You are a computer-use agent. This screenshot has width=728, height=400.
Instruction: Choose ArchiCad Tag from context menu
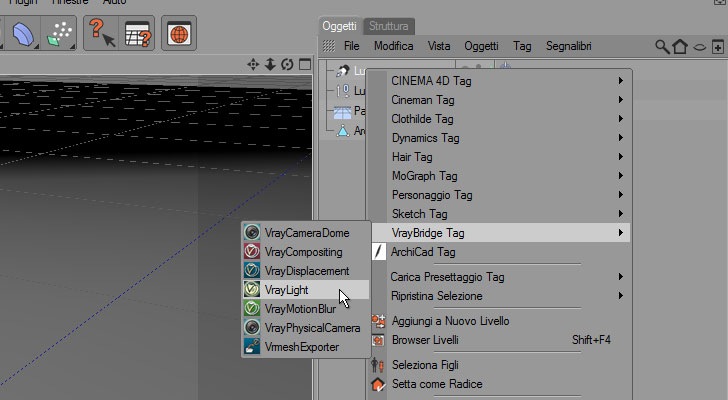500,252
